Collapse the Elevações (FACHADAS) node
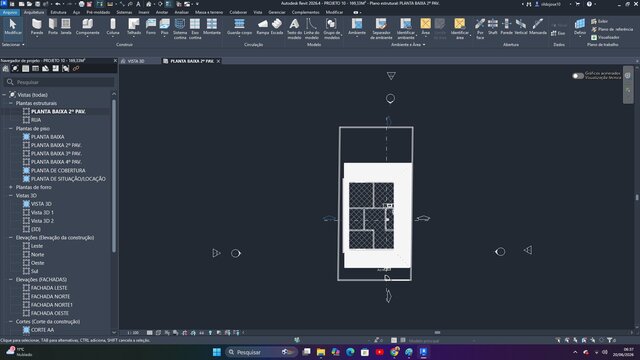Screen dimensions: 640x360 pos(11,280)
